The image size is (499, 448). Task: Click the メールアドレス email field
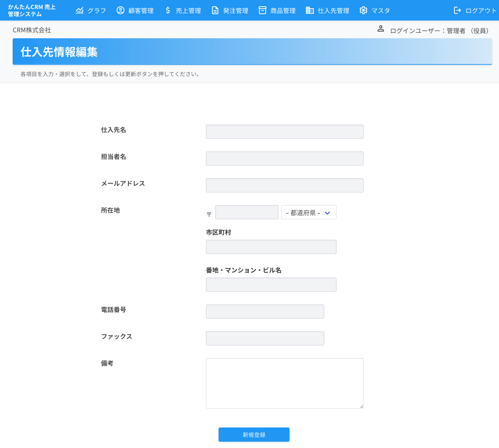click(284, 185)
